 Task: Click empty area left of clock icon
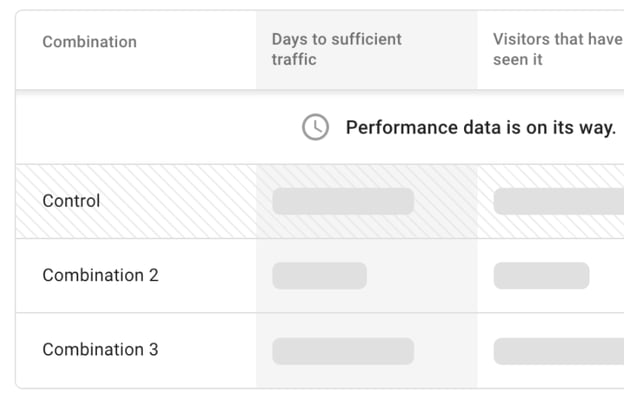tap(159, 127)
